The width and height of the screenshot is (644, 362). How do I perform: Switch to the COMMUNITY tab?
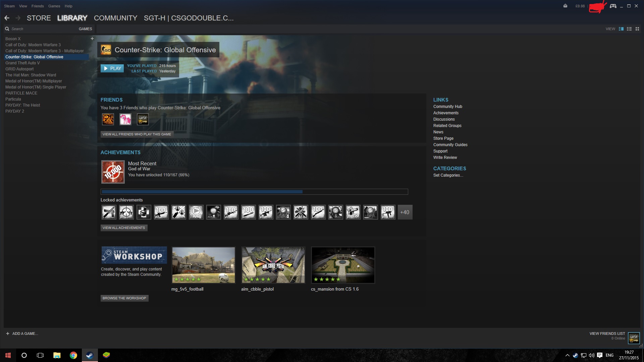pyautogui.click(x=116, y=18)
